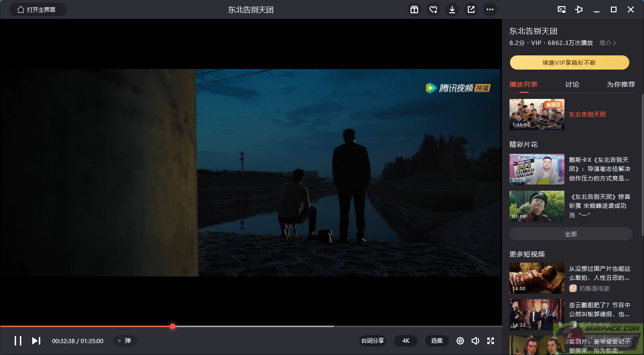Open the 喜剧片 皇帝最爱妃子 video thumbnail
This screenshot has width=644, height=355.
coord(537,346)
